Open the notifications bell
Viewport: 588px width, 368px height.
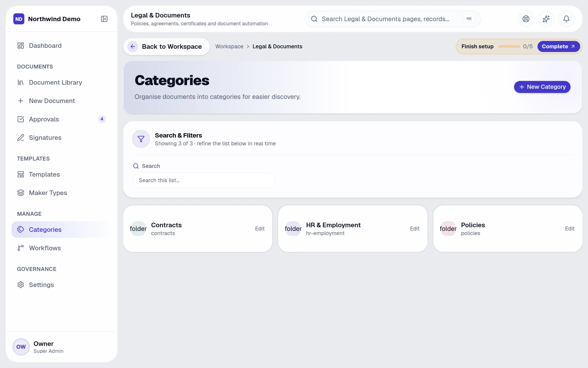(566, 19)
